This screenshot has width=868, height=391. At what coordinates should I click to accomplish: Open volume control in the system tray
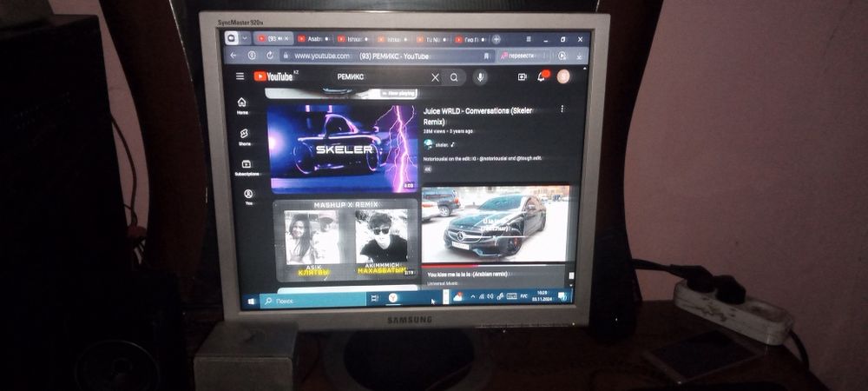point(490,297)
